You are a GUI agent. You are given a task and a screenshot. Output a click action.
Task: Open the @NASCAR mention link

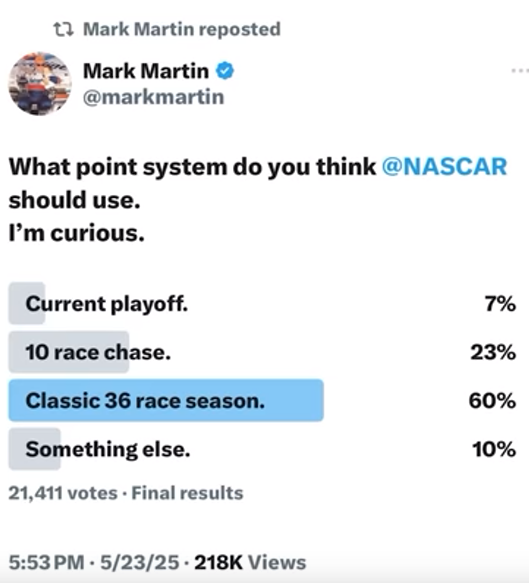pos(444,166)
